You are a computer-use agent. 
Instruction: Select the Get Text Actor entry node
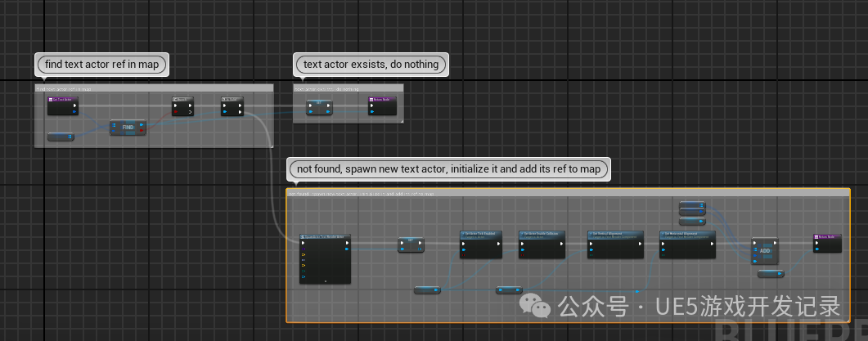[x=62, y=106]
